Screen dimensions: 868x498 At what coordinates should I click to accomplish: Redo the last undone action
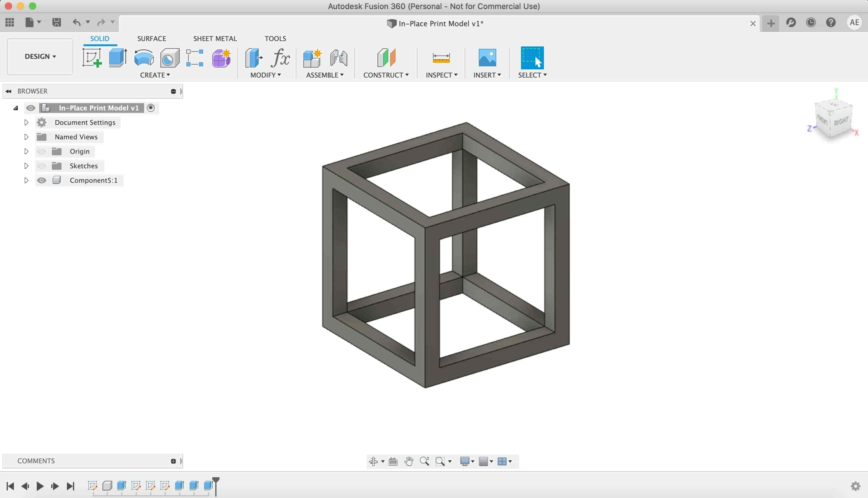pyautogui.click(x=101, y=23)
